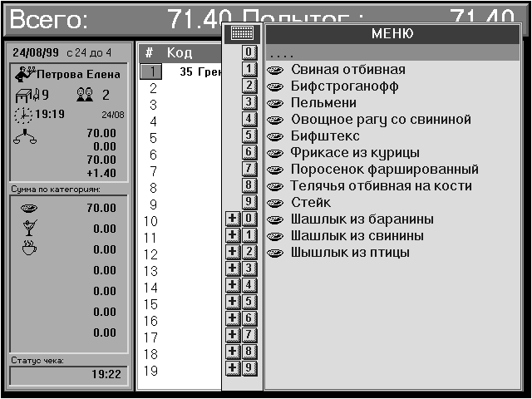Go up via the .... menu row
The height and width of the screenshot is (399, 532).
pos(392,53)
